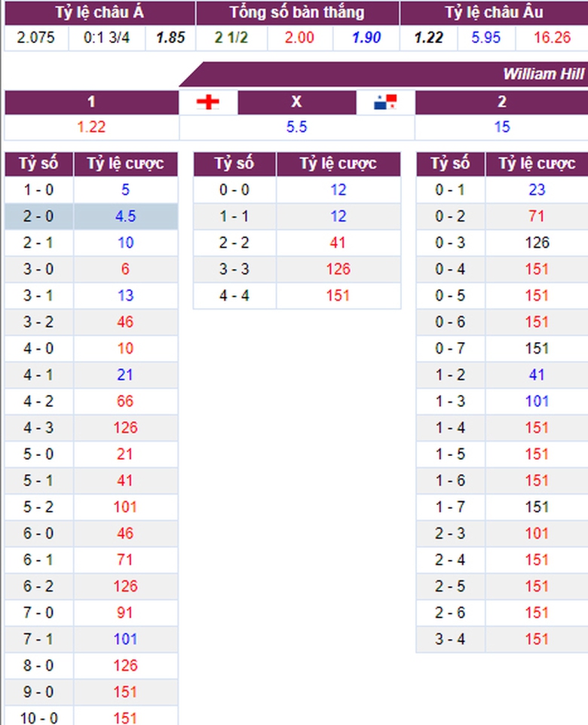Select odds 91 for score 7 - 0
This screenshot has height=725, width=588.
(x=125, y=612)
